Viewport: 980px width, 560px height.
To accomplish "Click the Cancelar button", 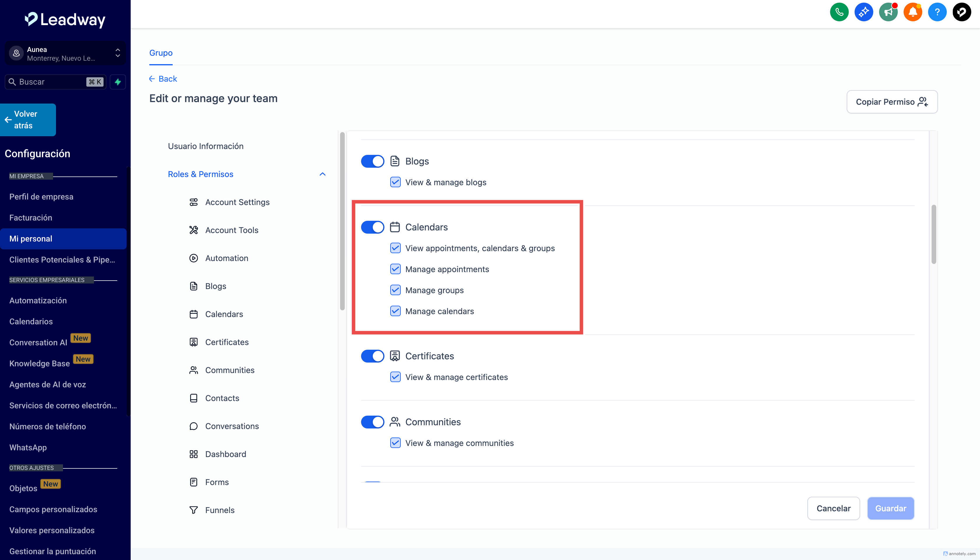I will 833,508.
